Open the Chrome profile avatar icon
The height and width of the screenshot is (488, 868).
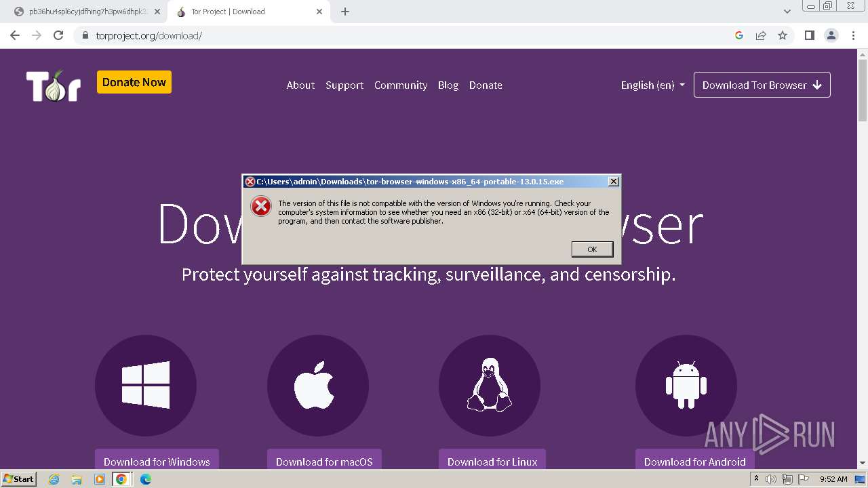tap(831, 35)
